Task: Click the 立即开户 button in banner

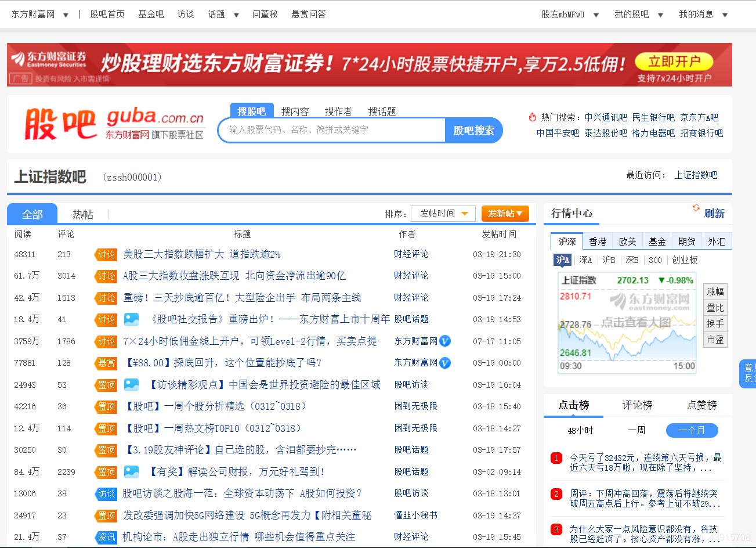Action: pos(674,62)
